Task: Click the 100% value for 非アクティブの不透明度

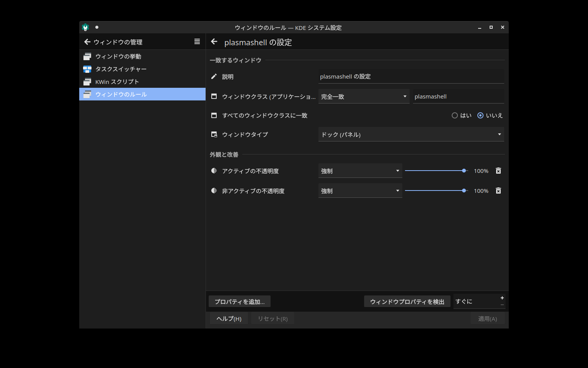Action: [x=481, y=191]
